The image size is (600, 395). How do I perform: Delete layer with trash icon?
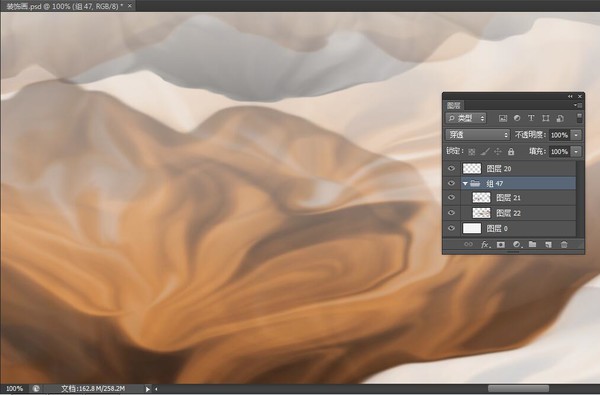[x=564, y=244]
